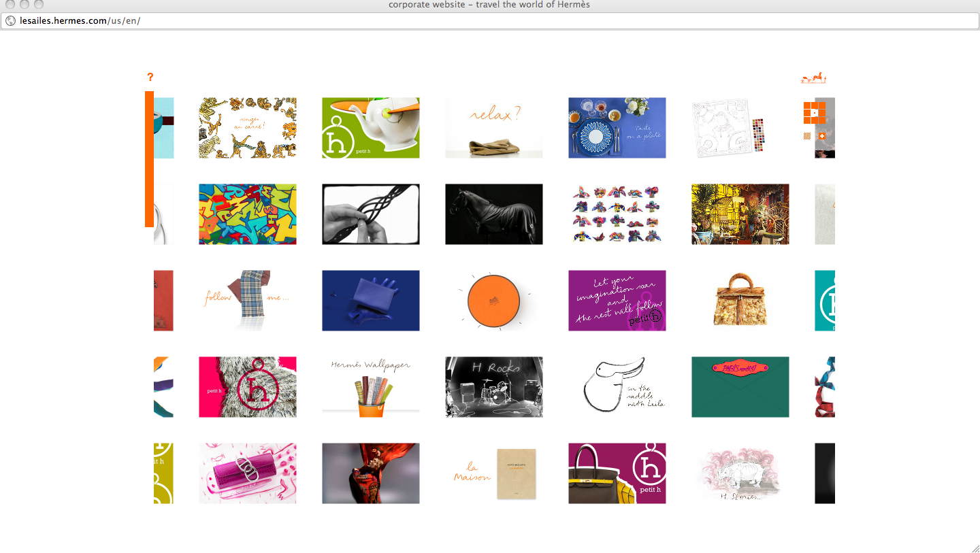Open the blue 'taste on a plate' thumbnail
The width and height of the screenshot is (980, 553).
pos(617,128)
